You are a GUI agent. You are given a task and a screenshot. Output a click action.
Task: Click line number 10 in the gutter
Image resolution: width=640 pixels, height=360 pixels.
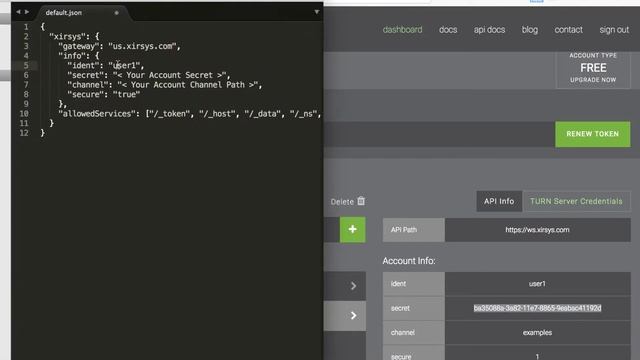point(24,114)
